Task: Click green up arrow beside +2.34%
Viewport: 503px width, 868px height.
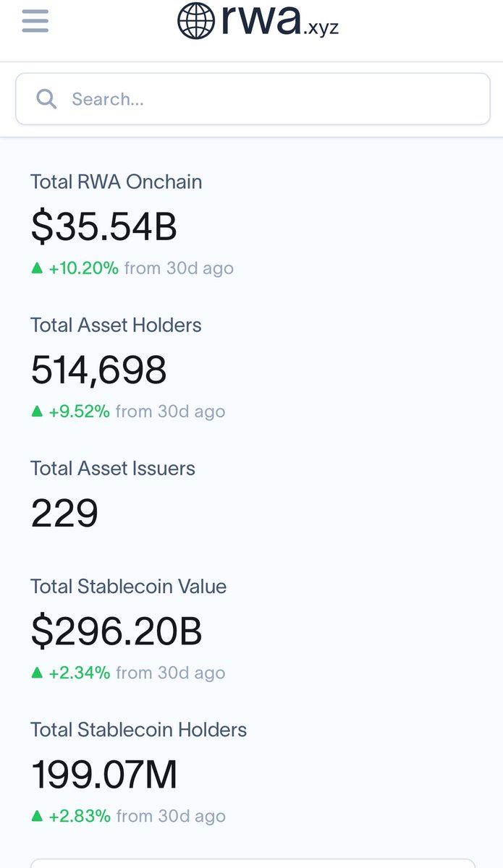Action: click(37, 673)
